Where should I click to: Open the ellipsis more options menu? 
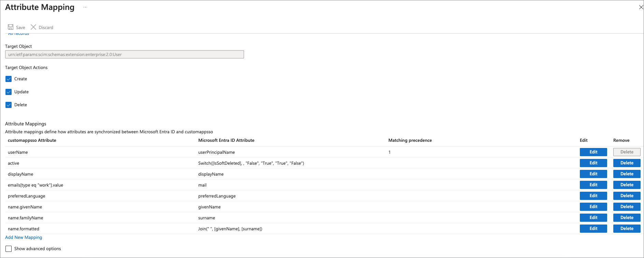(85, 7)
